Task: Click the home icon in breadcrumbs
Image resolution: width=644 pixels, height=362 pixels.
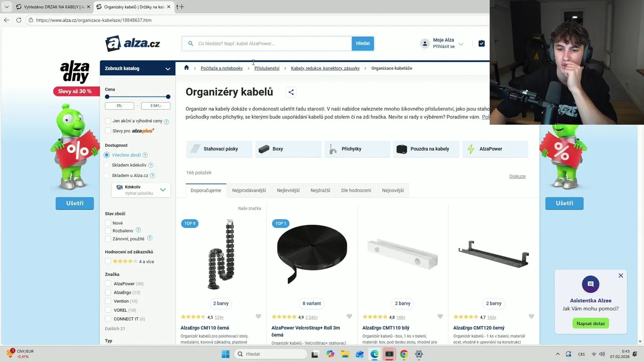Action: tap(187, 68)
